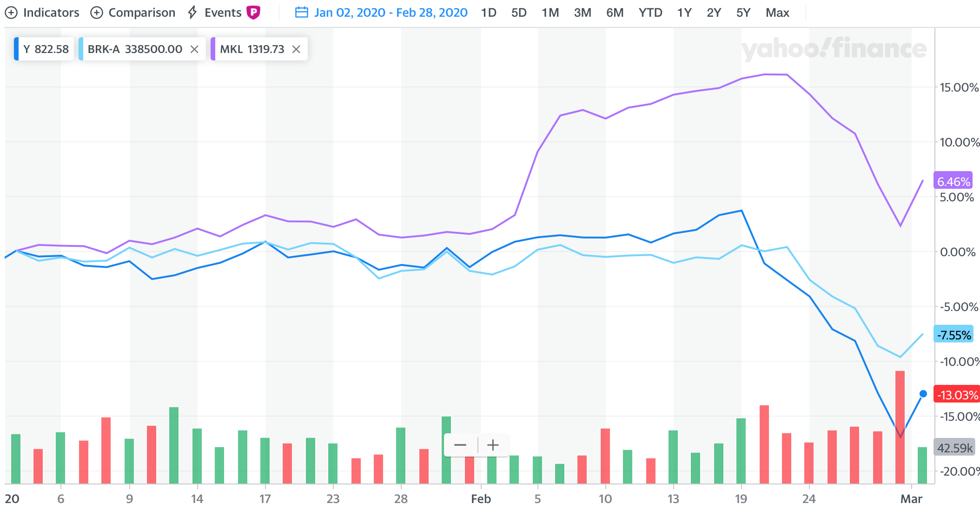The width and height of the screenshot is (980, 530).
Task: Click the Mar date axis label
Action: pyautogui.click(x=911, y=499)
